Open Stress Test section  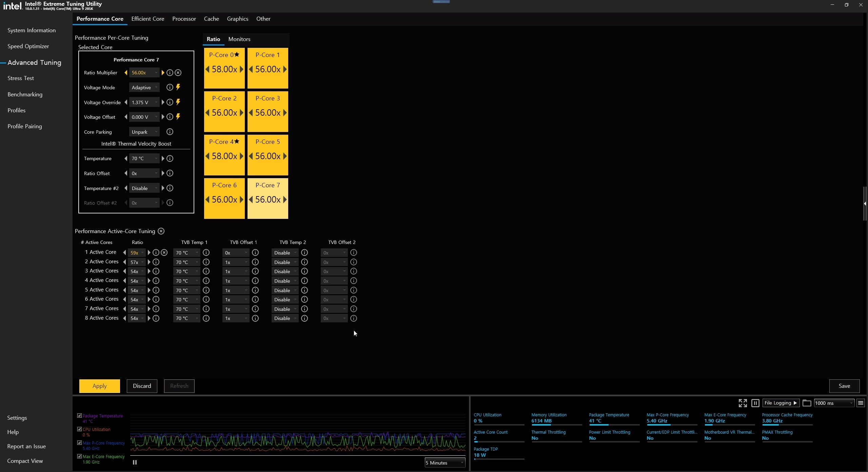[x=21, y=78]
